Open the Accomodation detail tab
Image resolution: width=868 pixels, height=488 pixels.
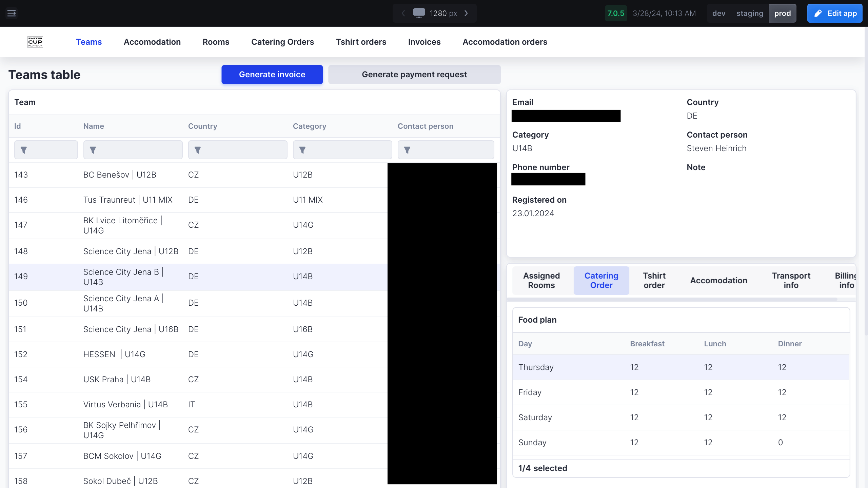click(718, 280)
